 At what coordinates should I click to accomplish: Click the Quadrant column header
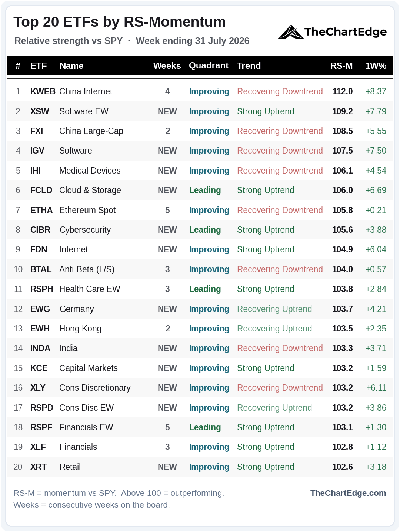[x=209, y=66]
